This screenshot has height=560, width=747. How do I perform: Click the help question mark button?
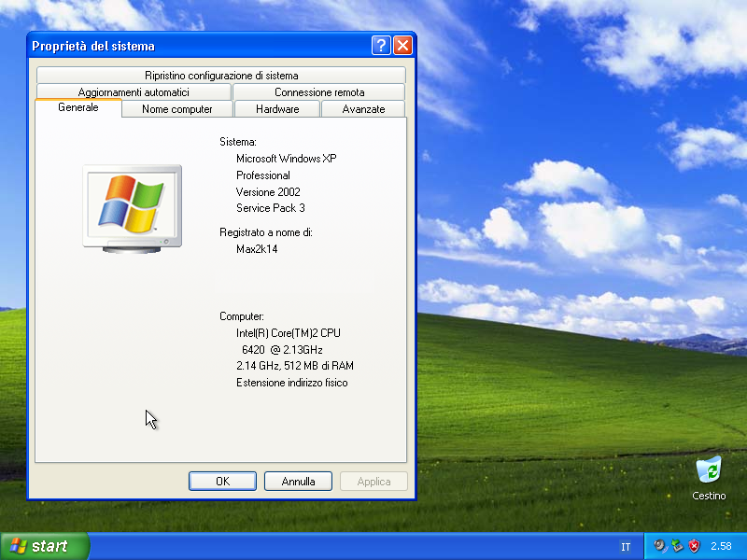(x=381, y=46)
